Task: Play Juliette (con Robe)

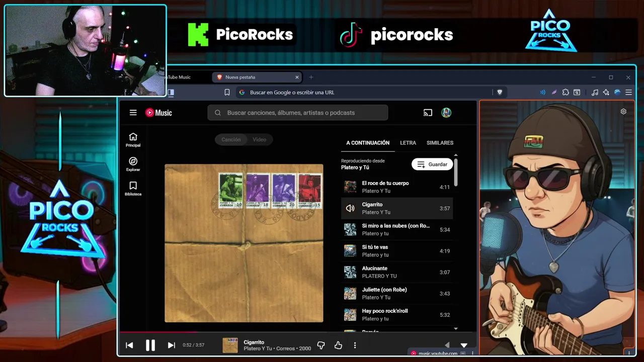Action: pyautogui.click(x=397, y=293)
